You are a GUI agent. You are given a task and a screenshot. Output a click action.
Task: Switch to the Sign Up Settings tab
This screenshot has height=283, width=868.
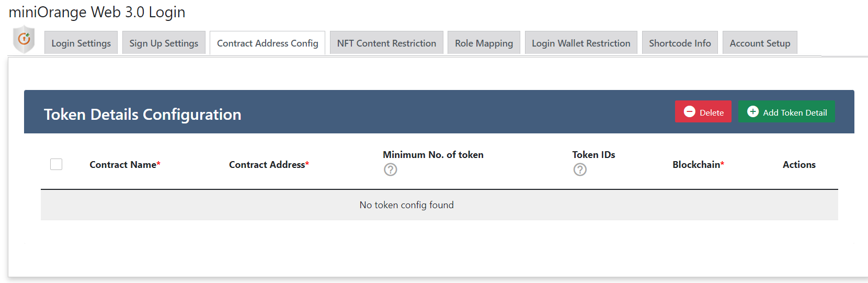(164, 43)
